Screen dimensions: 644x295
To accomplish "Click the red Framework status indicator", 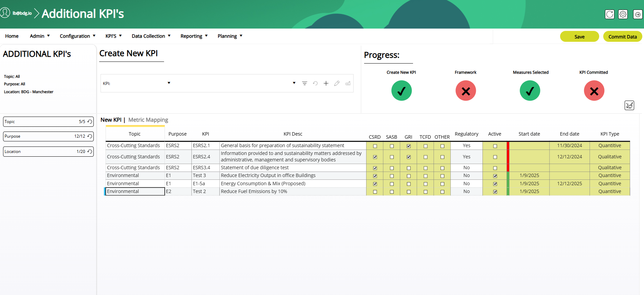I will (x=465, y=91).
